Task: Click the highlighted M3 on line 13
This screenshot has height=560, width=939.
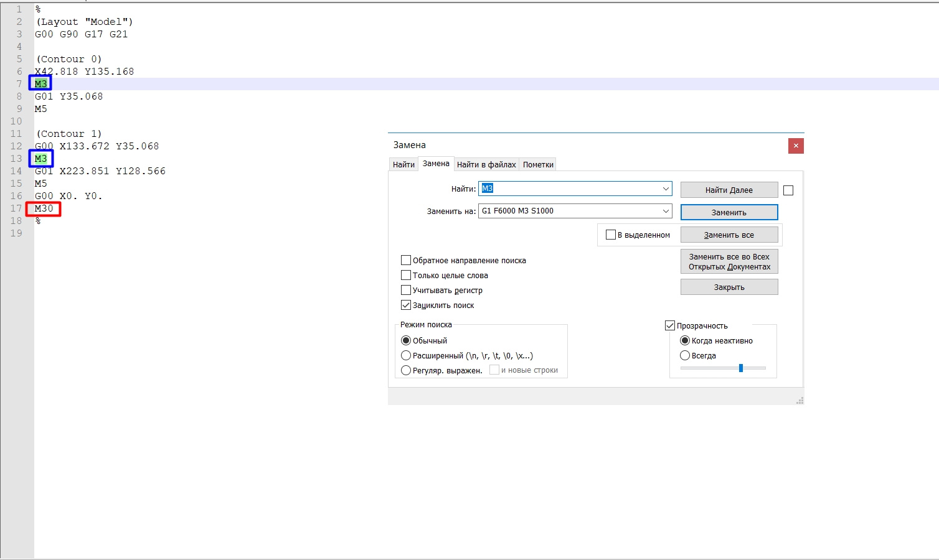Action: coord(40,158)
